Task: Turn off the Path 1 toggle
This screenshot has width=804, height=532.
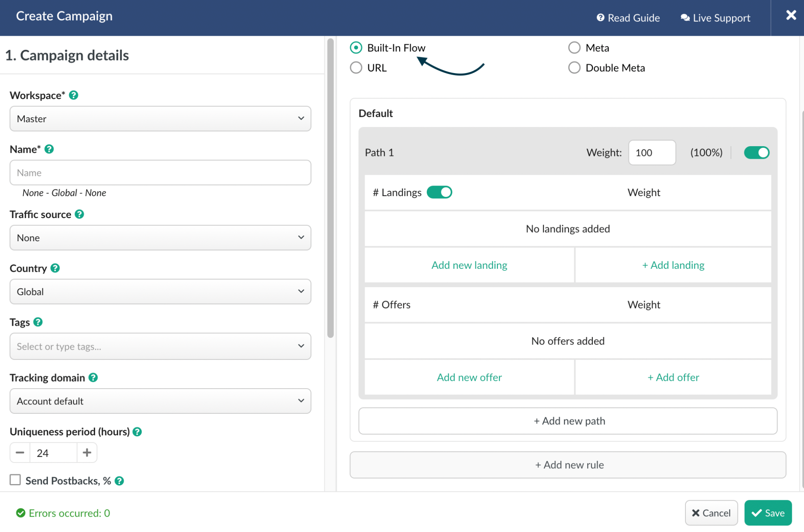Action: [756, 152]
